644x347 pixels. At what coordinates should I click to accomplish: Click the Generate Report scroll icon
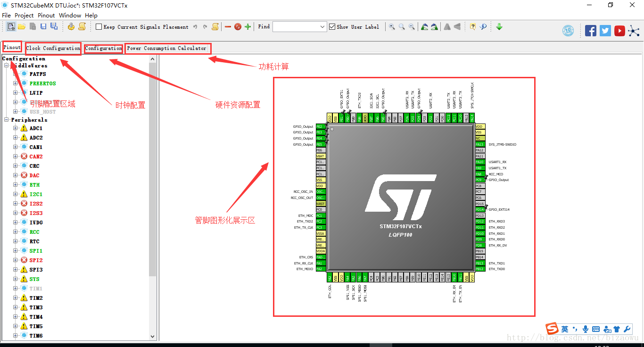82,27
